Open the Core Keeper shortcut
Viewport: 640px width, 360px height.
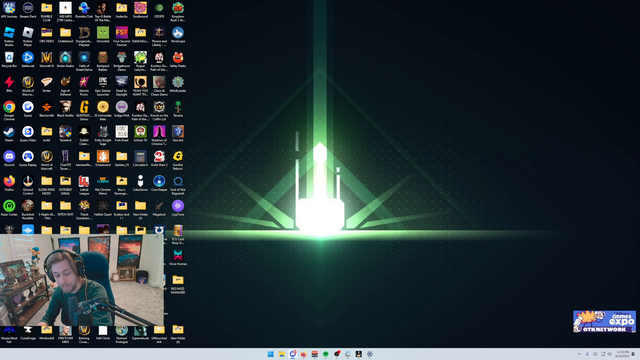[159, 183]
